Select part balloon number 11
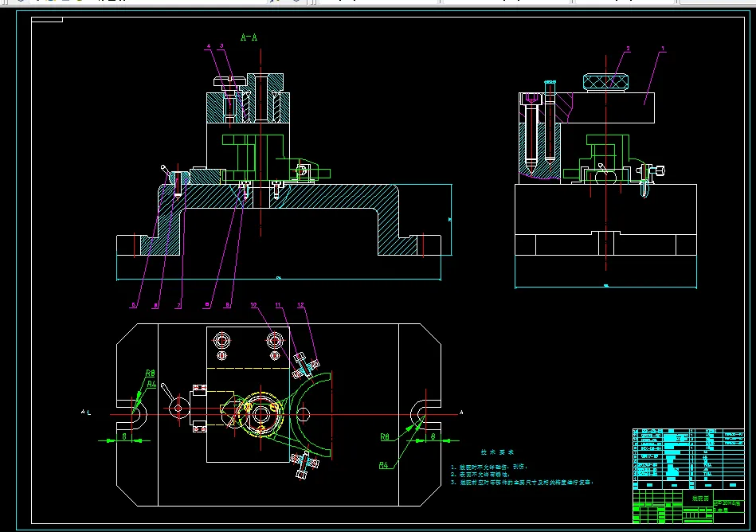 pos(278,304)
